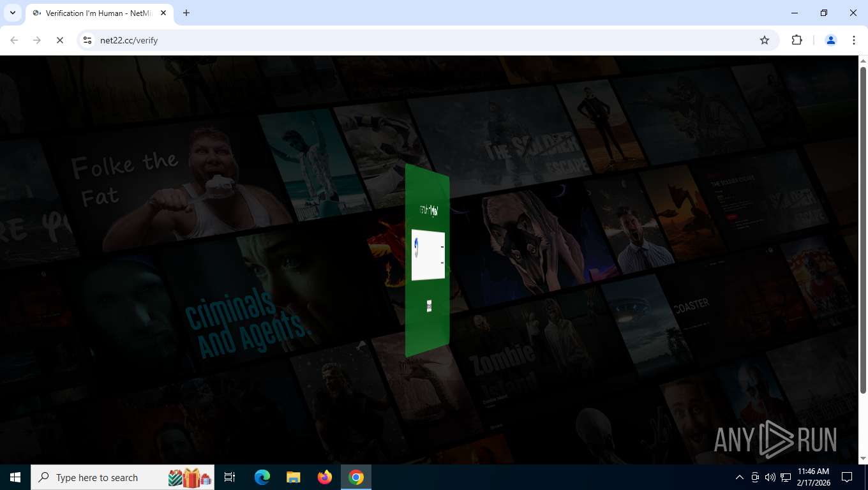Viewport: 868px width, 490px height.
Task: Launch Microsoft Edge from taskbar
Action: [262, 477]
